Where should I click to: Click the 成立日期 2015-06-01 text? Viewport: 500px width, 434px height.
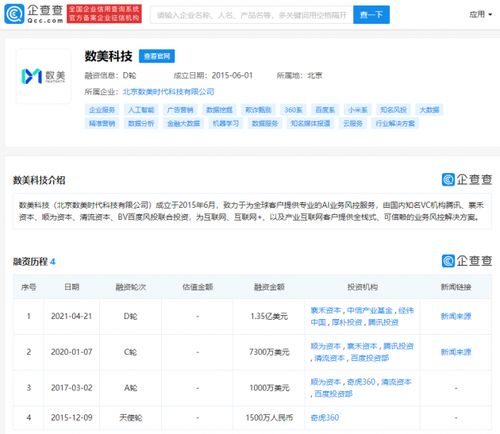[213, 76]
